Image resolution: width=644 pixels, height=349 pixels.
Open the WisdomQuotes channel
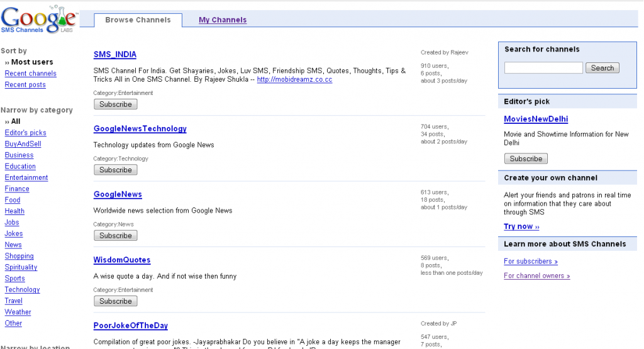pos(122,260)
